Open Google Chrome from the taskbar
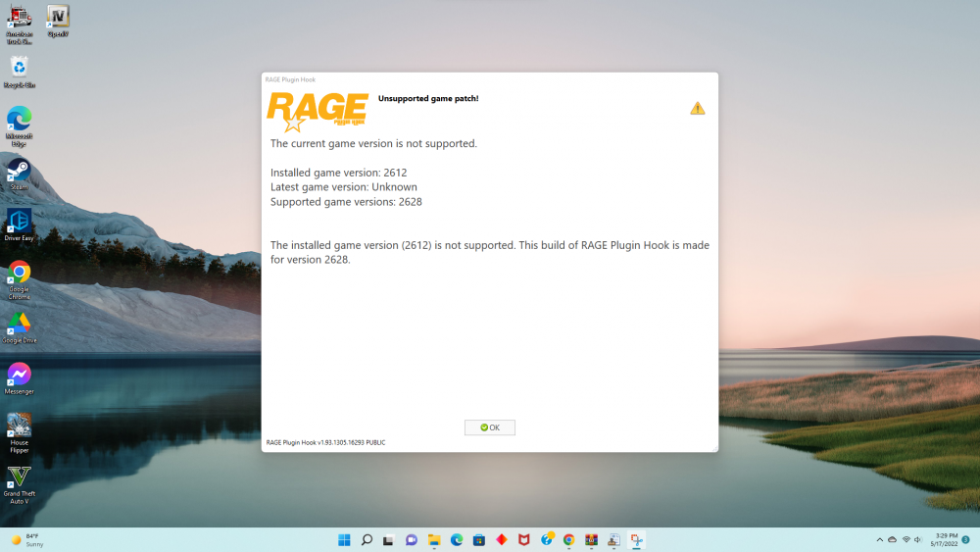Screen dimensions: 980x552 point(568,540)
